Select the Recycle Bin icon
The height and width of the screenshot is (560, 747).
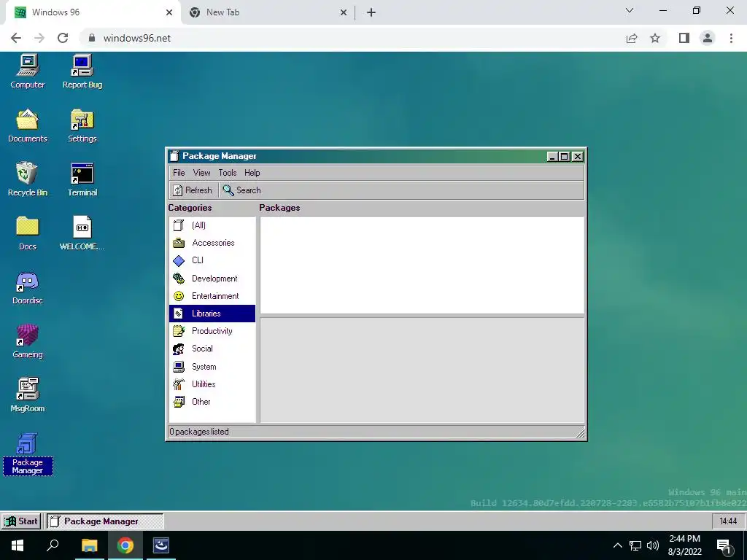point(28,179)
